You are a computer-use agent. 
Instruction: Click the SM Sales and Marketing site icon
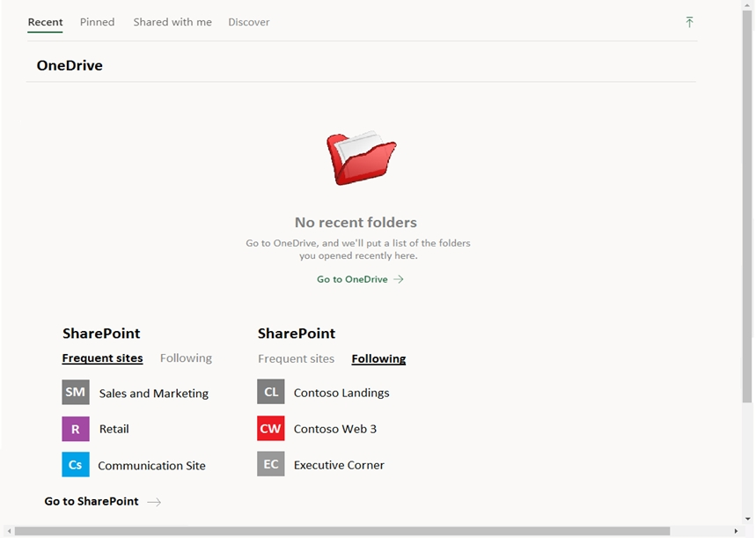tap(76, 393)
